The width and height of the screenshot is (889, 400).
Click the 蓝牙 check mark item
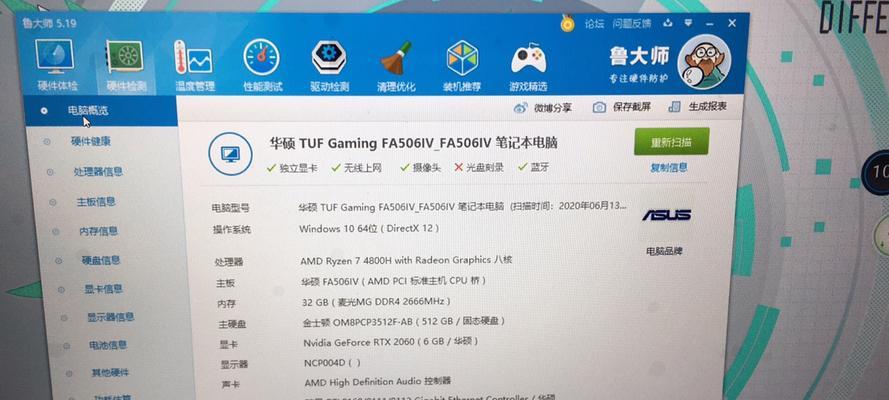(533, 168)
